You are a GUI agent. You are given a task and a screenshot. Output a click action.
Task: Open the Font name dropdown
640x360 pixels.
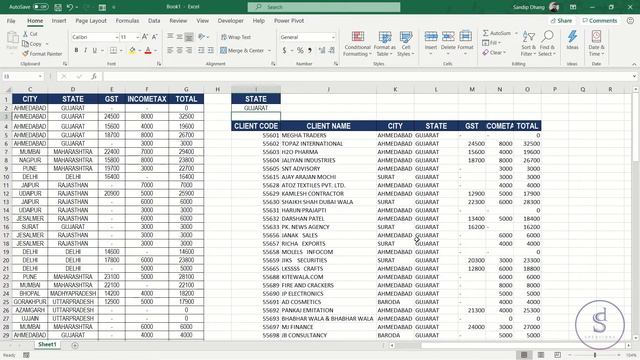[116, 37]
